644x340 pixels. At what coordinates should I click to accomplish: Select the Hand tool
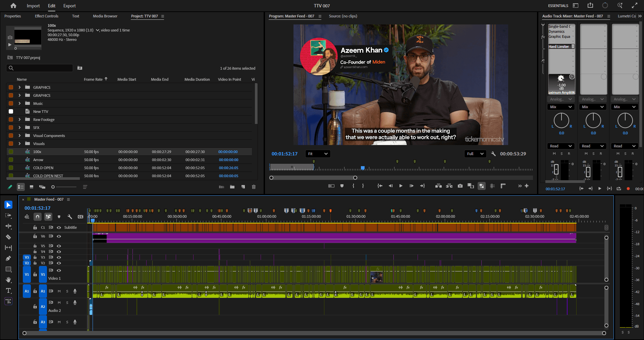(8, 280)
